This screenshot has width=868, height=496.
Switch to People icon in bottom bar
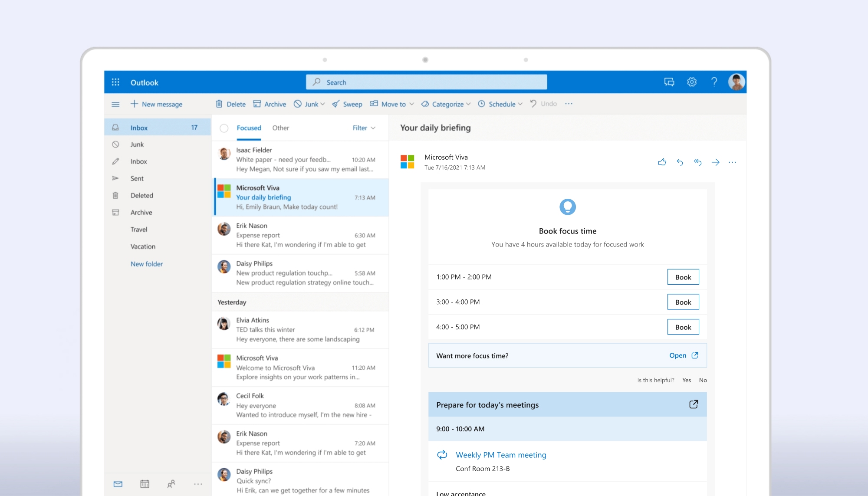(171, 484)
